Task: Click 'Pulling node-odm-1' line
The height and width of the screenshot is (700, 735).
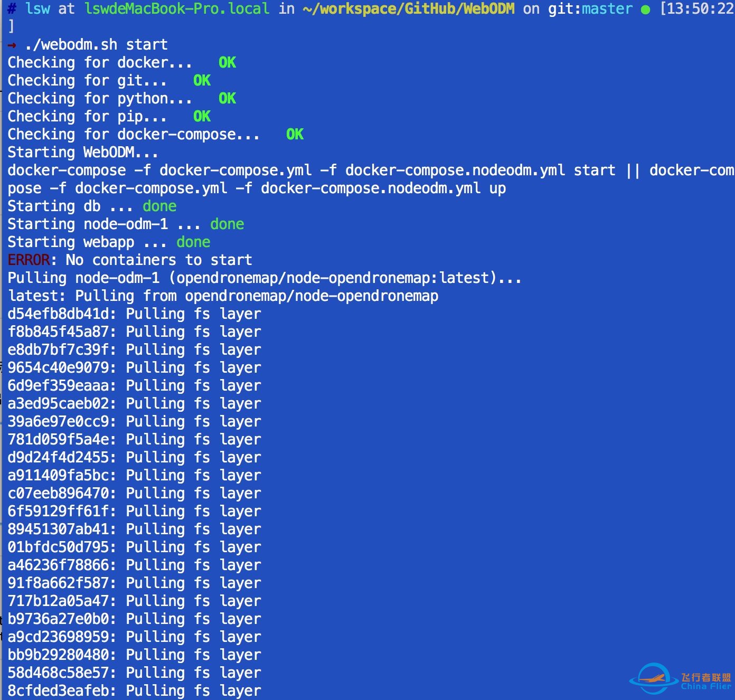Action: [265, 278]
